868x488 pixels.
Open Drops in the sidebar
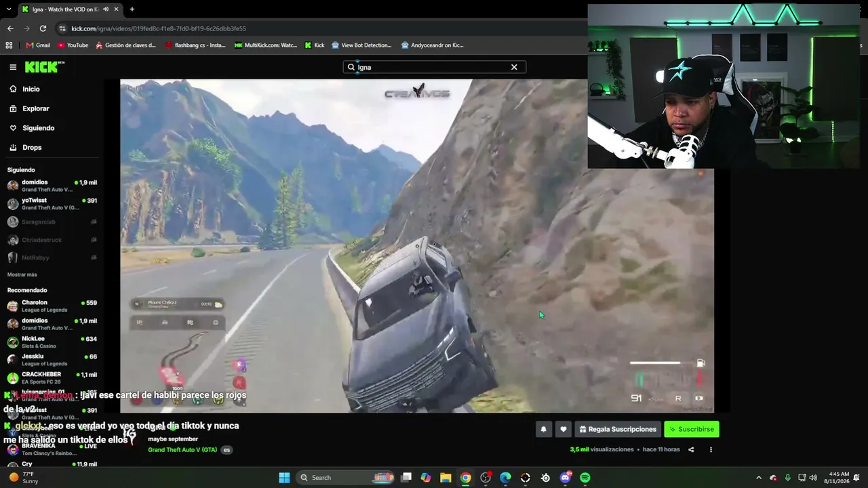click(x=32, y=147)
